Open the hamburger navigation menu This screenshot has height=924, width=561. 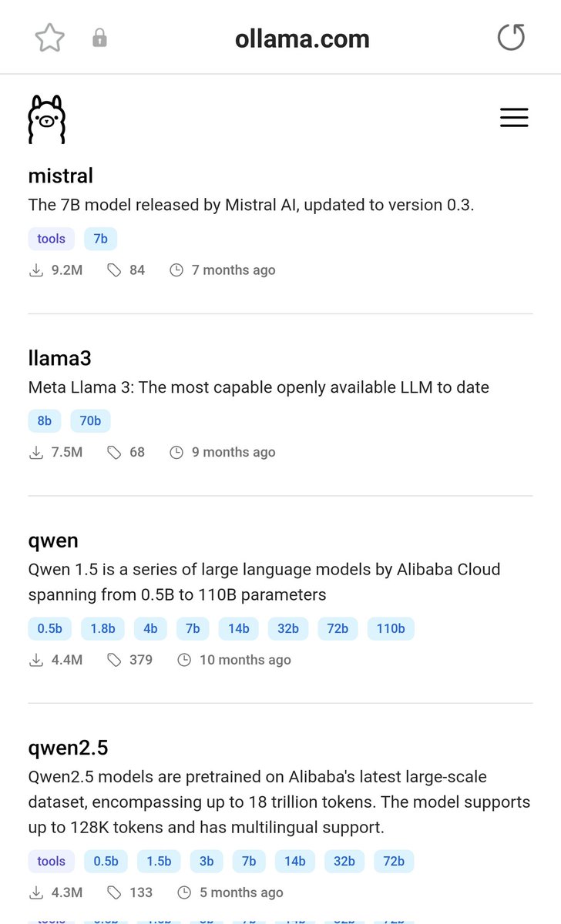[x=514, y=117]
